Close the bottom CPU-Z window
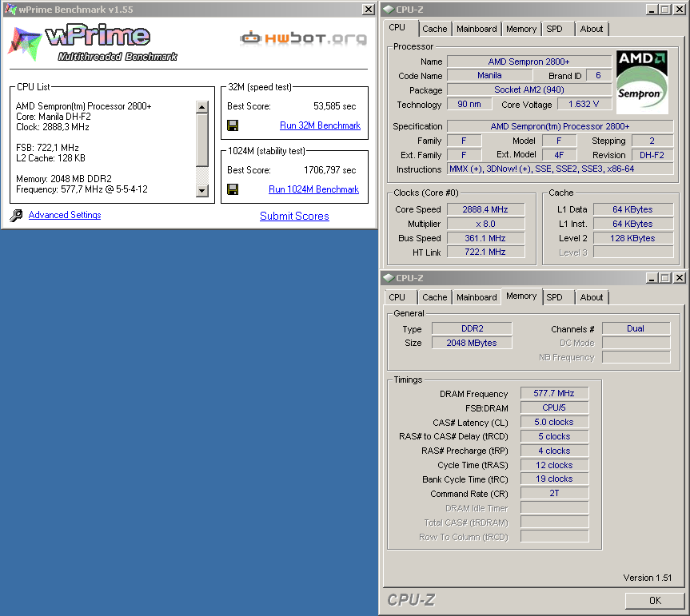The height and width of the screenshot is (616, 690). [679, 278]
